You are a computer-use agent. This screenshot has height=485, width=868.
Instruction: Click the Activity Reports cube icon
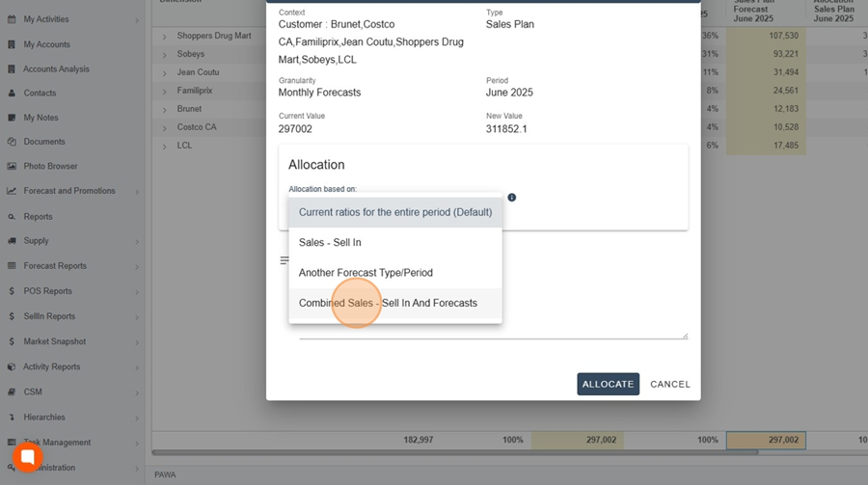pos(12,366)
